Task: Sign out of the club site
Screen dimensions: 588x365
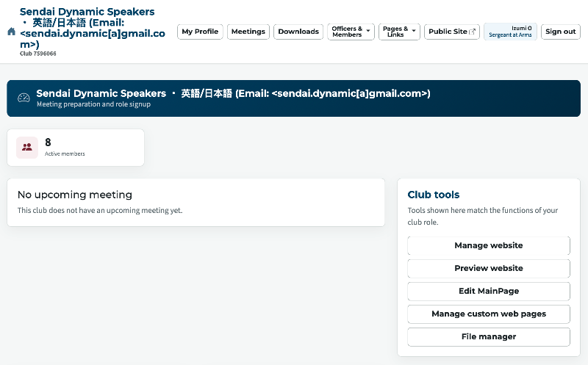Action: 561,32
